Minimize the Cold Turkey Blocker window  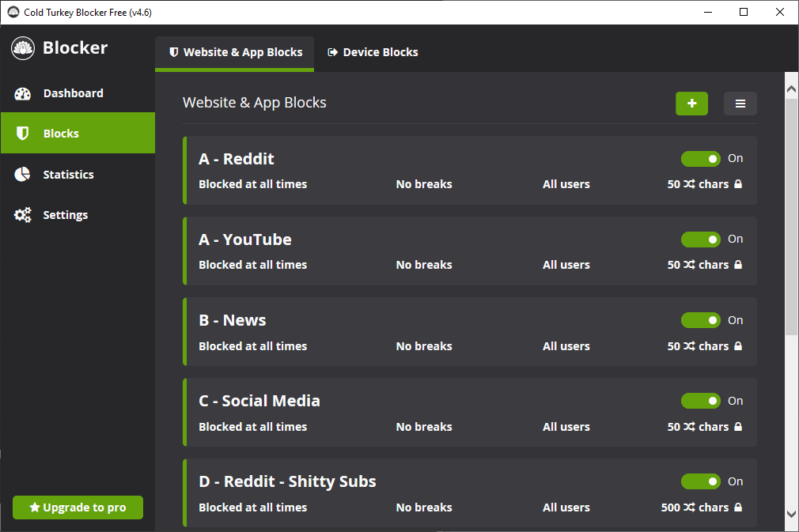click(708, 12)
